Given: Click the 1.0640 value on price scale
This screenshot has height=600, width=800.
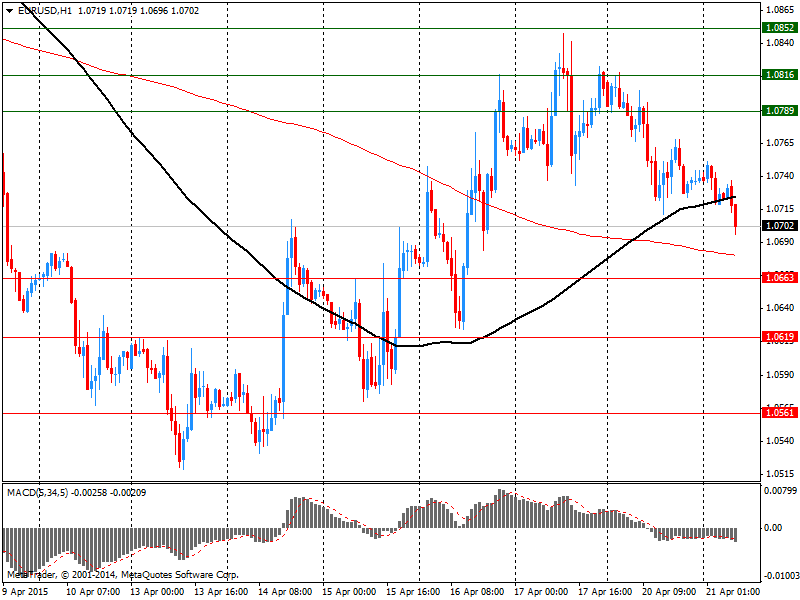Looking at the screenshot, I should click(780, 308).
